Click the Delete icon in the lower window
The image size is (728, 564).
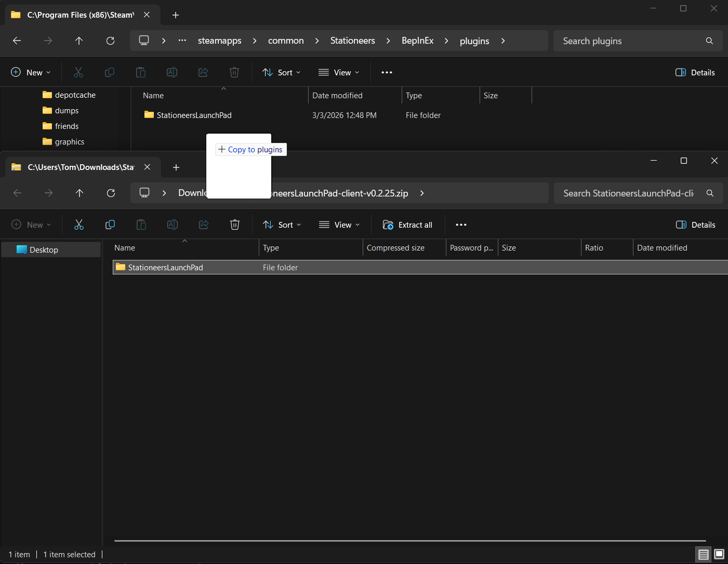[x=234, y=225]
